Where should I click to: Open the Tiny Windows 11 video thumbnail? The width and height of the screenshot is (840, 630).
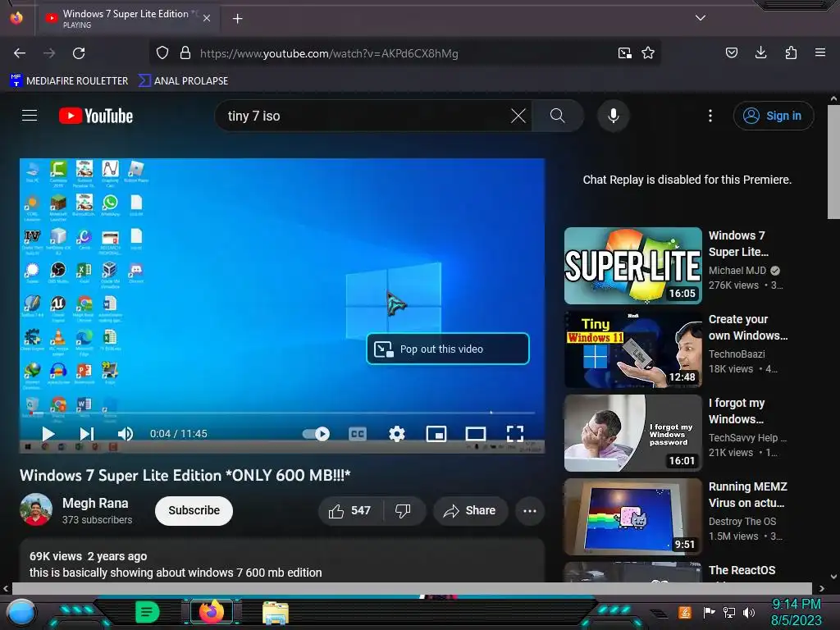(x=633, y=349)
